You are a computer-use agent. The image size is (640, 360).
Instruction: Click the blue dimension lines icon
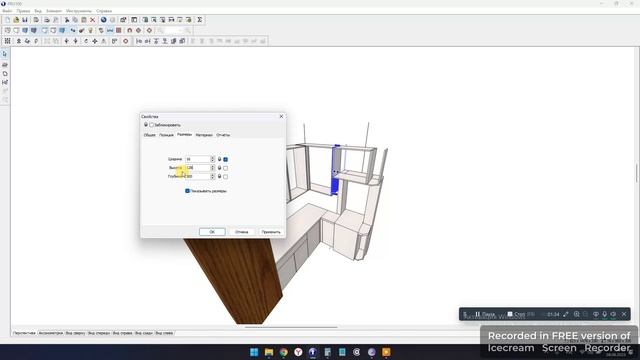[x=110, y=30]
